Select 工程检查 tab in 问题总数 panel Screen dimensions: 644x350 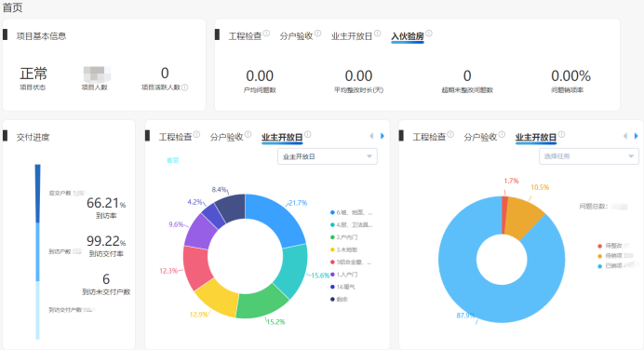coord(429,137)
